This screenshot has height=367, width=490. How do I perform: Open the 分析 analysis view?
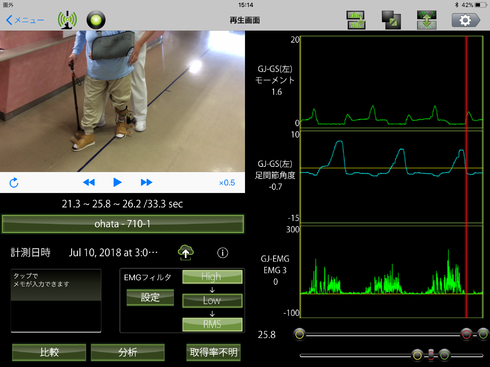point(127,352)
